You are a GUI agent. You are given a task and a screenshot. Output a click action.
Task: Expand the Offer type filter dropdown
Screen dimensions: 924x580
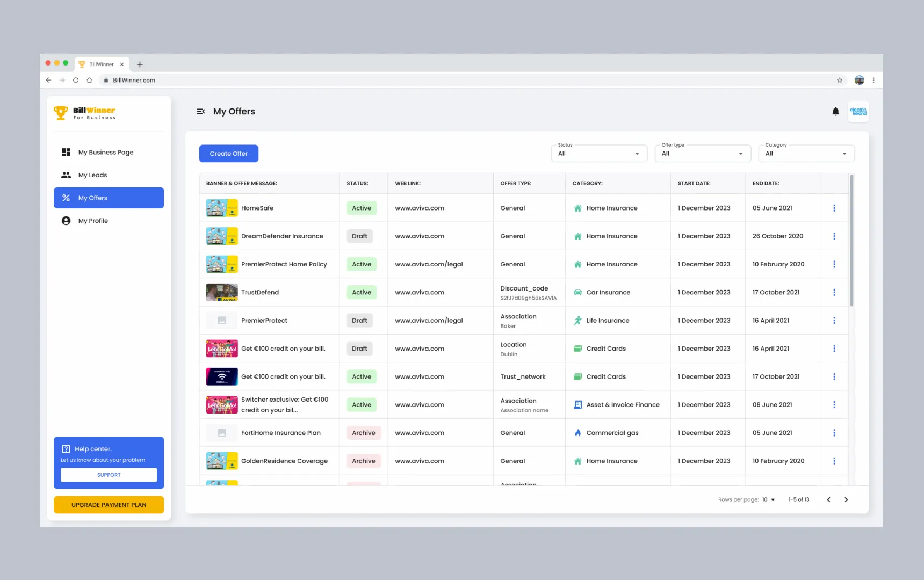(702, 154)
